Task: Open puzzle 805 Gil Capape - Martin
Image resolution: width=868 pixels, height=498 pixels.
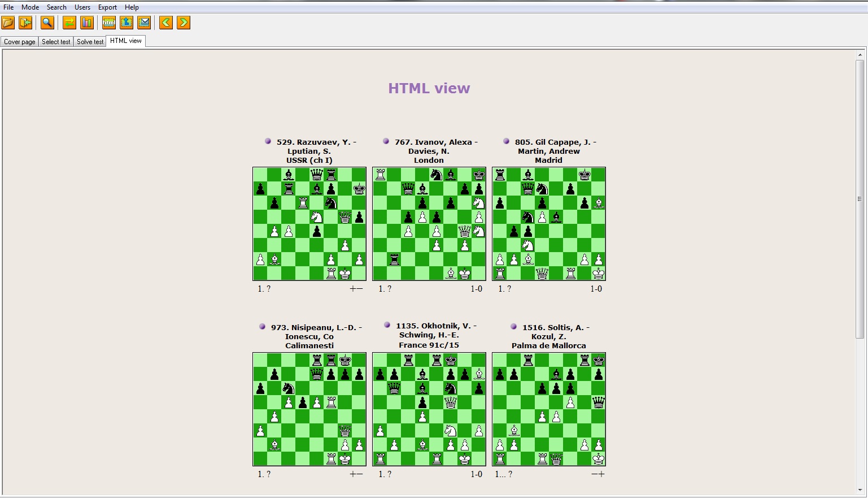Action: point(548,224)
